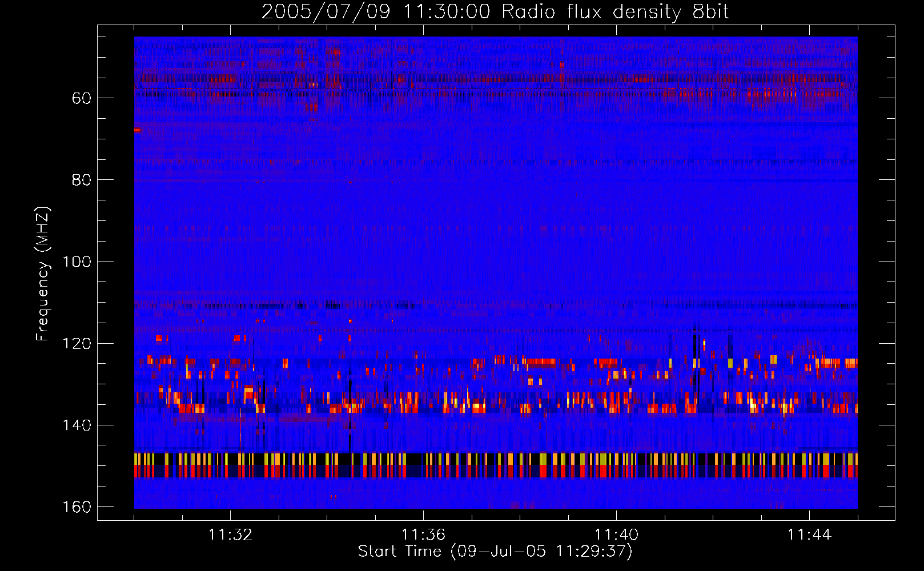Select the 11:40 time tick label
This screenshot has height=571, width=924.
(616, 535)
